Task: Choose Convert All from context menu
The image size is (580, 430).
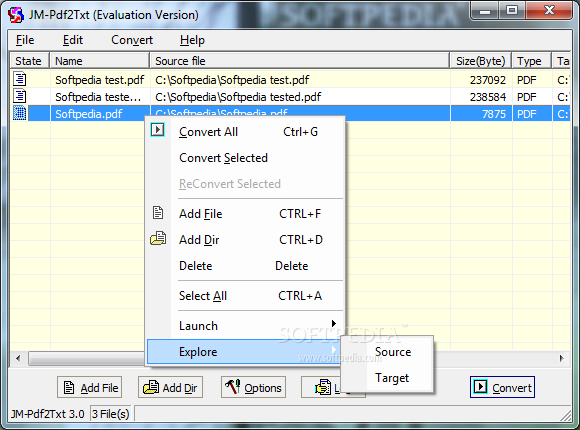Action: click(x=245, y=132)
